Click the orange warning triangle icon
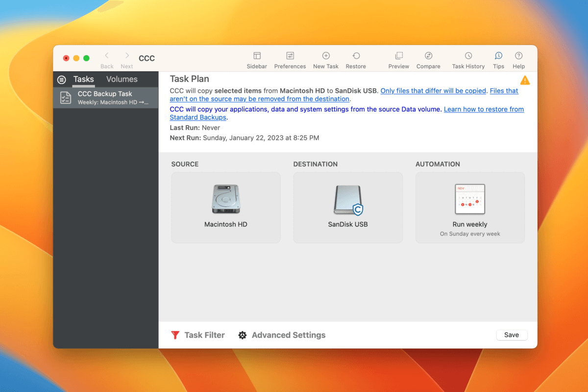Screen dimensions: 588x392 coord(525,80)
